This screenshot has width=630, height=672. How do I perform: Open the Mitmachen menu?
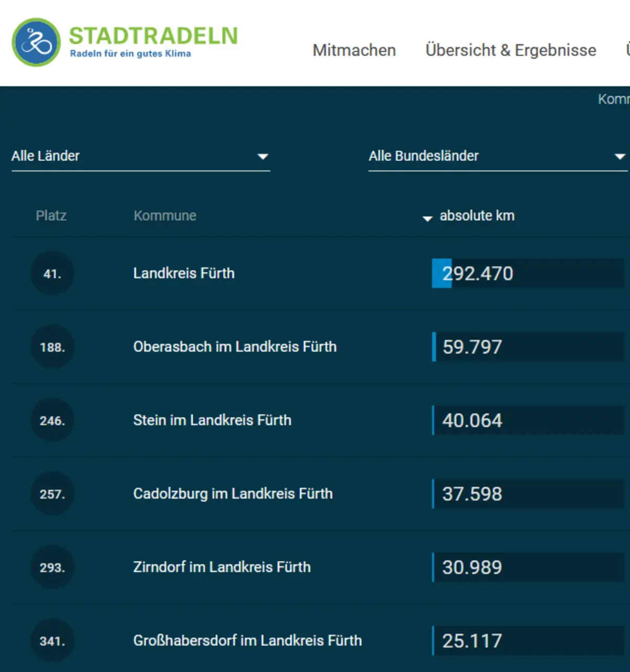(354, 50)
